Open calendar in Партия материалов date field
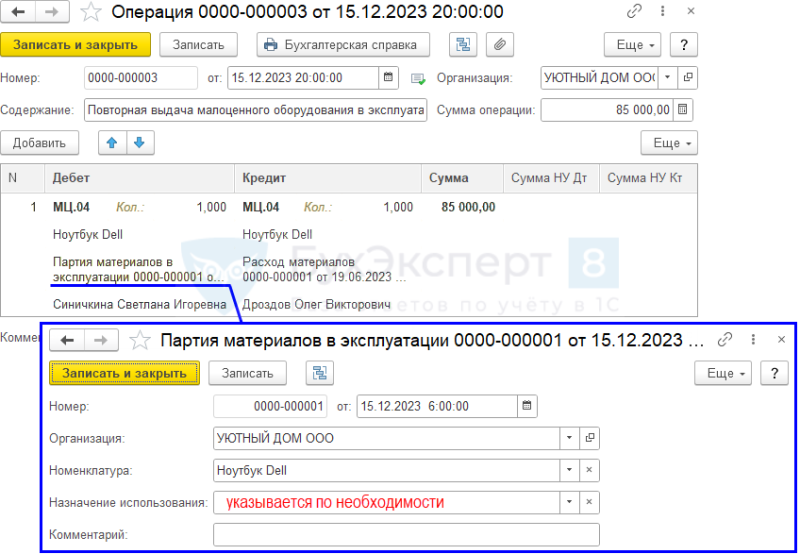 pyautogui.click(x=527, y=406)
